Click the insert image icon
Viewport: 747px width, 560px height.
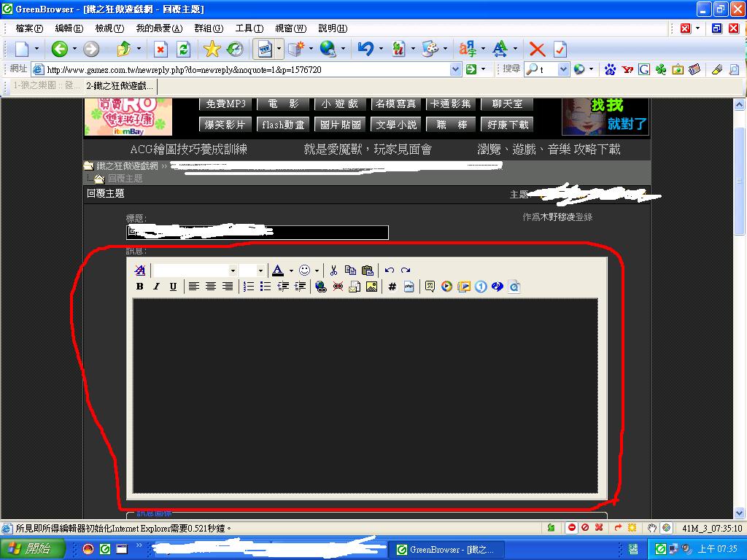click(x=371, y=287)
